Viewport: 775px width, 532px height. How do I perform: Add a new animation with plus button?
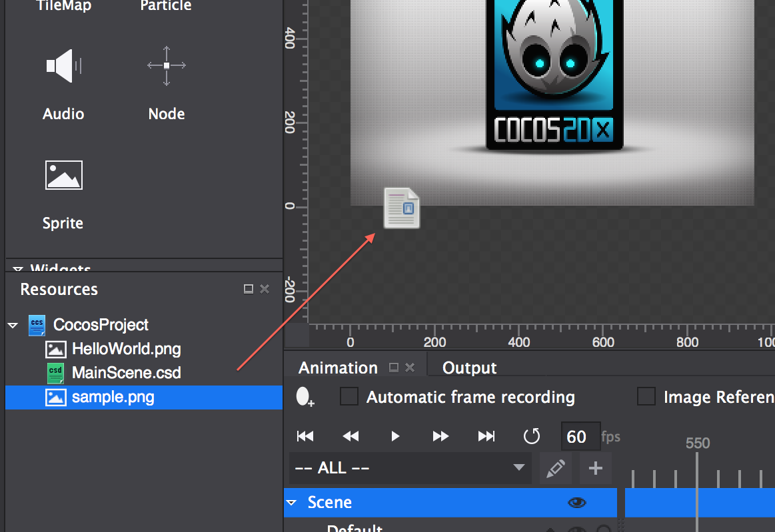pos(596,468)
